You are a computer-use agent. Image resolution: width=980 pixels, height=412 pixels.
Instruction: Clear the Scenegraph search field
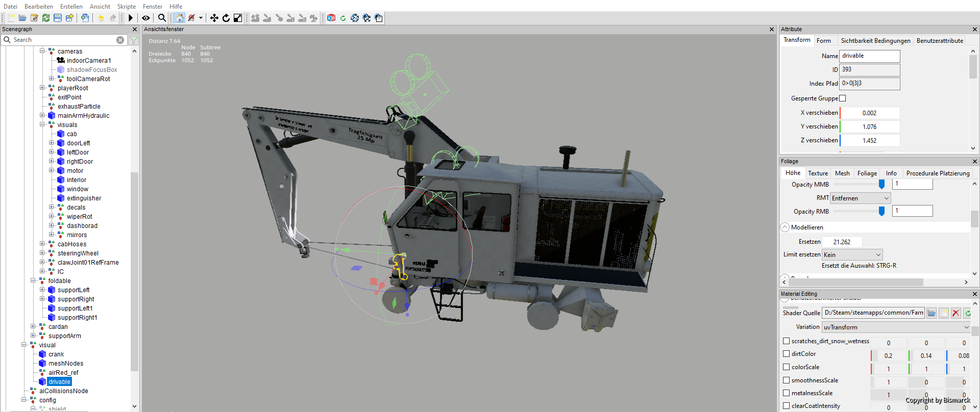(120, 40)
